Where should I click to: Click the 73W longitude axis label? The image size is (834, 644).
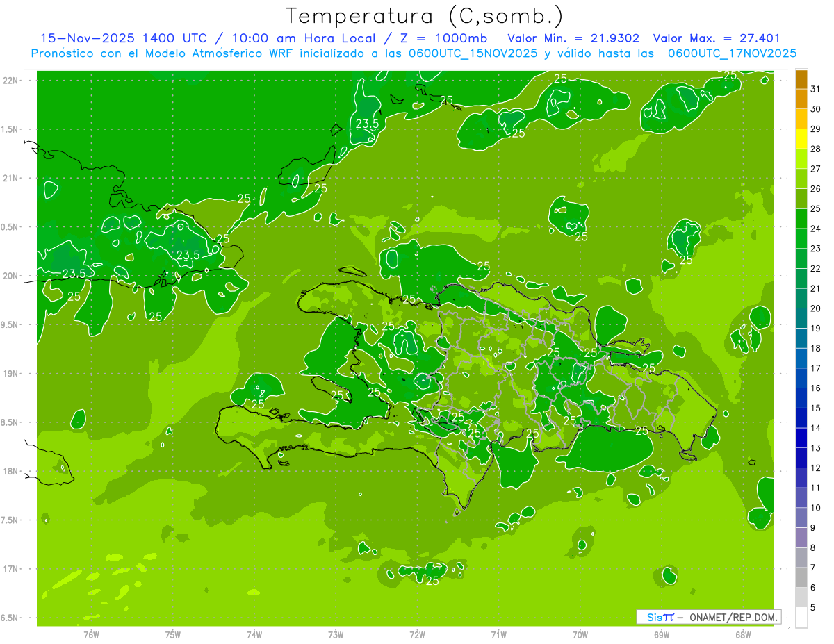point(336,635)
